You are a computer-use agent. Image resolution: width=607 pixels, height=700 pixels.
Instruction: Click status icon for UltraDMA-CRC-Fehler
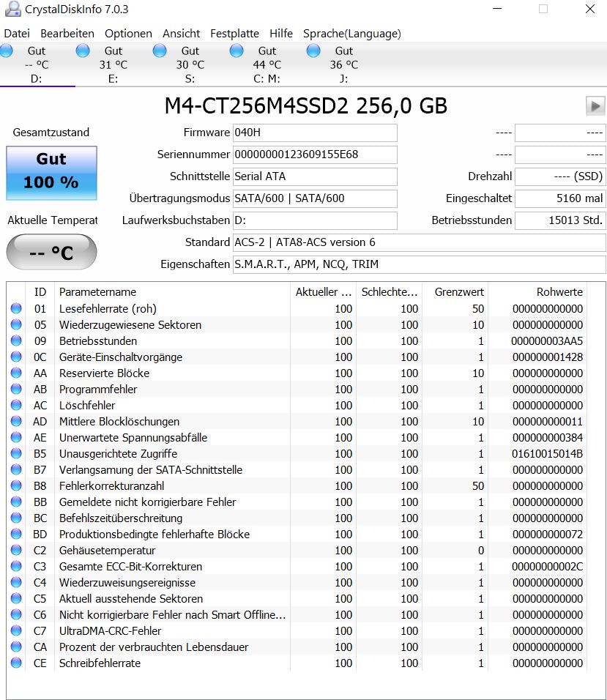coord(16,630)
